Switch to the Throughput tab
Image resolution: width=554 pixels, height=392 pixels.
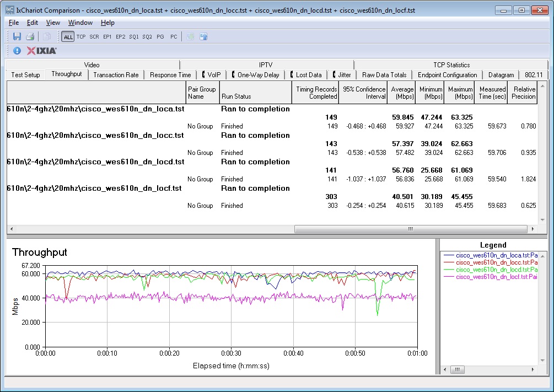(x=66, y=74)
